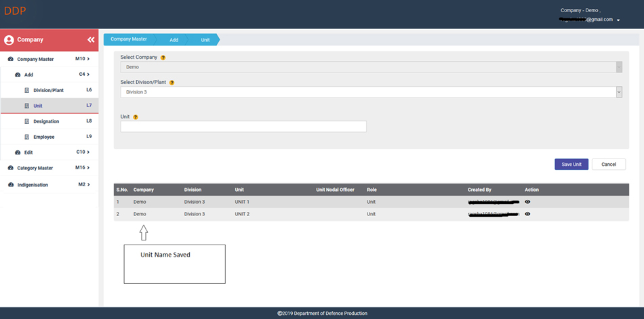The height and width of the screenshot is (319, 644).
Task: Open Division/Plant sidebar menu item
Action: [48, 90]
